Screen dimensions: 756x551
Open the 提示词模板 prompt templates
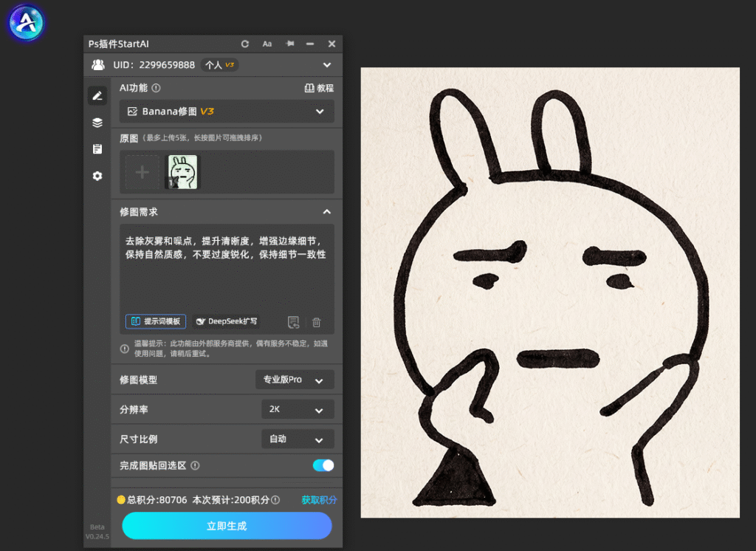pyautogui.click(x=156, y=321)
